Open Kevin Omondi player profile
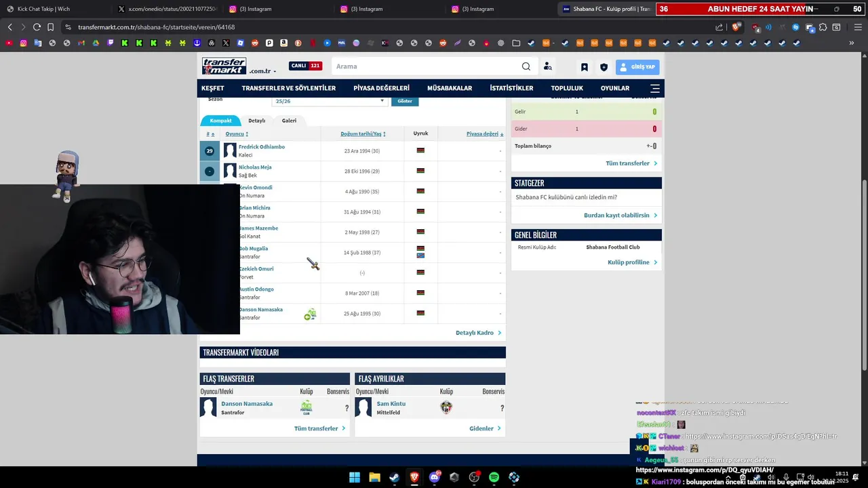868x488 pixels. pos(256,187)
